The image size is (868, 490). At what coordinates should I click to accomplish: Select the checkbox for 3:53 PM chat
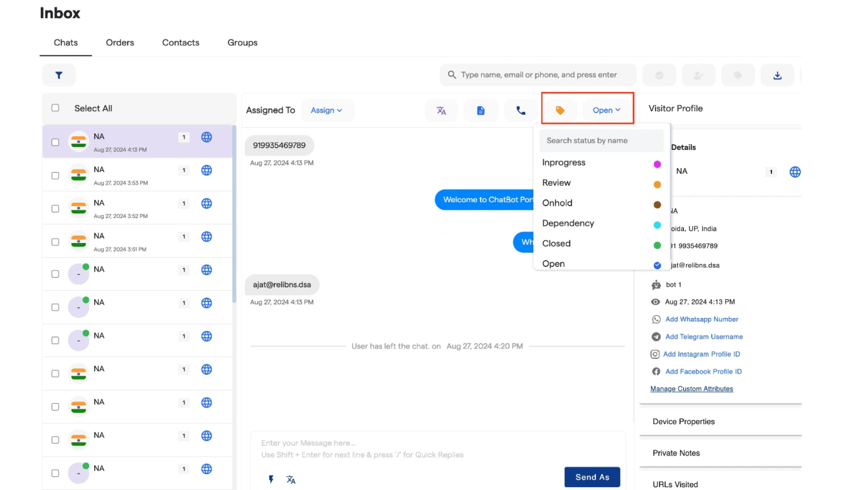55,175
